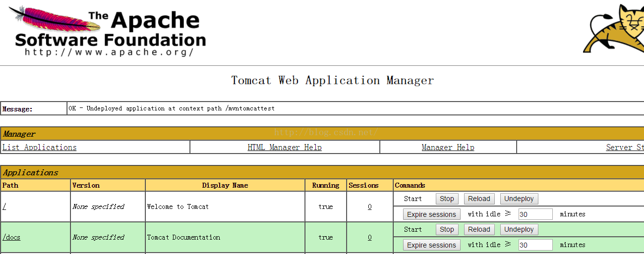The image size is (644, 254).
Task: Click running value true for Welcome to Tomcat
Action: point(326,206)
